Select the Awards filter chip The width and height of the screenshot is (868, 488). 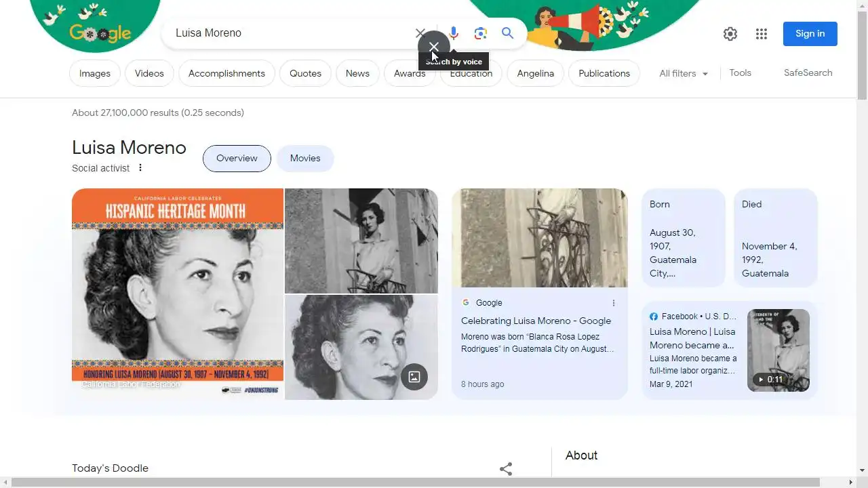coord(410,73)
